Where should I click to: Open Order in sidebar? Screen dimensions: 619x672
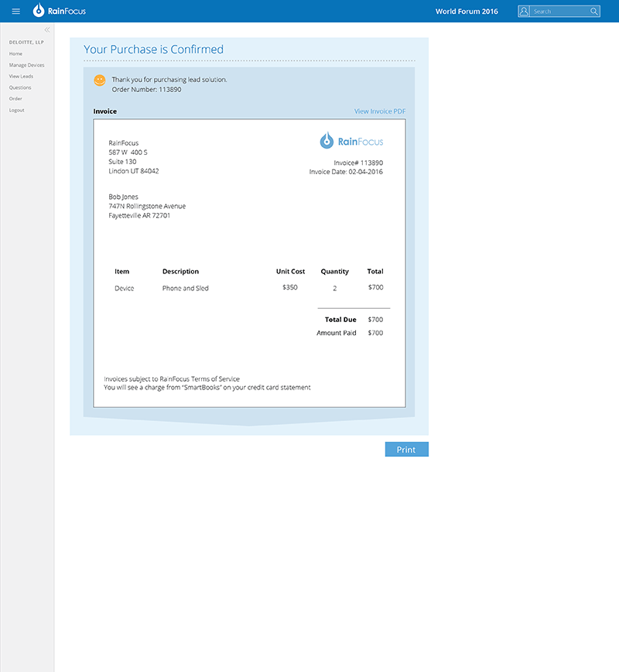(15, 98)
